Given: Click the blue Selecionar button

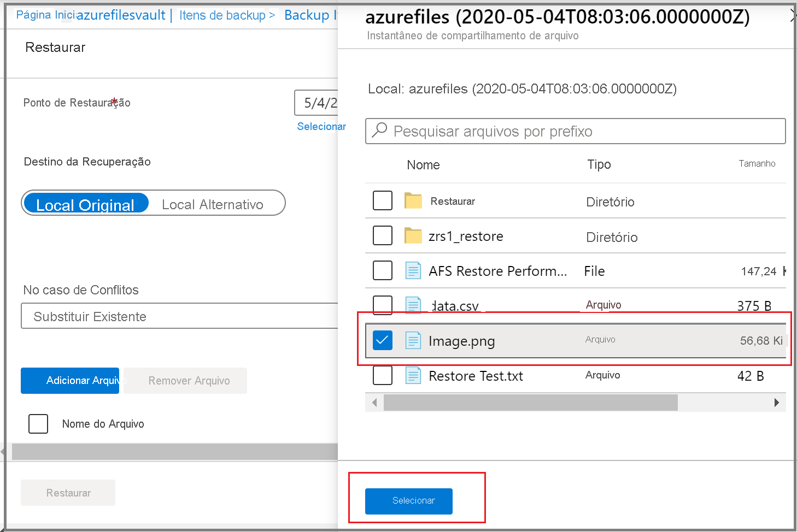Looking at the screenshot, I should click(x=409, y=501).
